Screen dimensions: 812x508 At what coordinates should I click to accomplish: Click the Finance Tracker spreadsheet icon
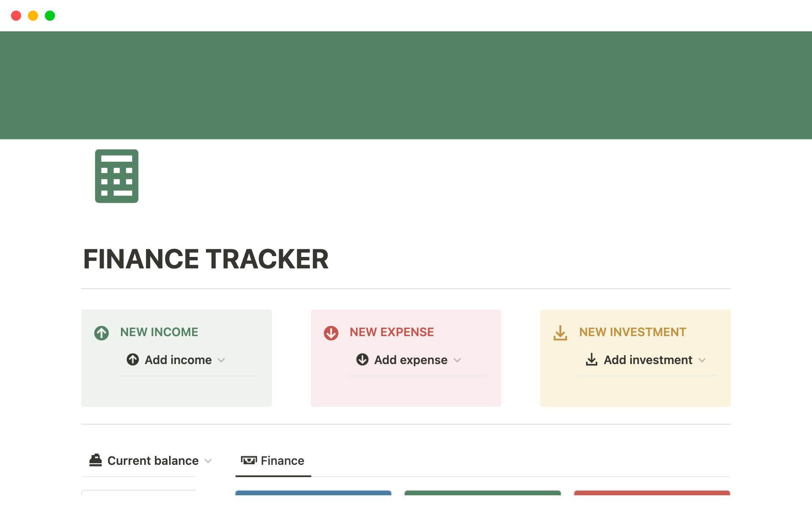(x=117, y=176)
